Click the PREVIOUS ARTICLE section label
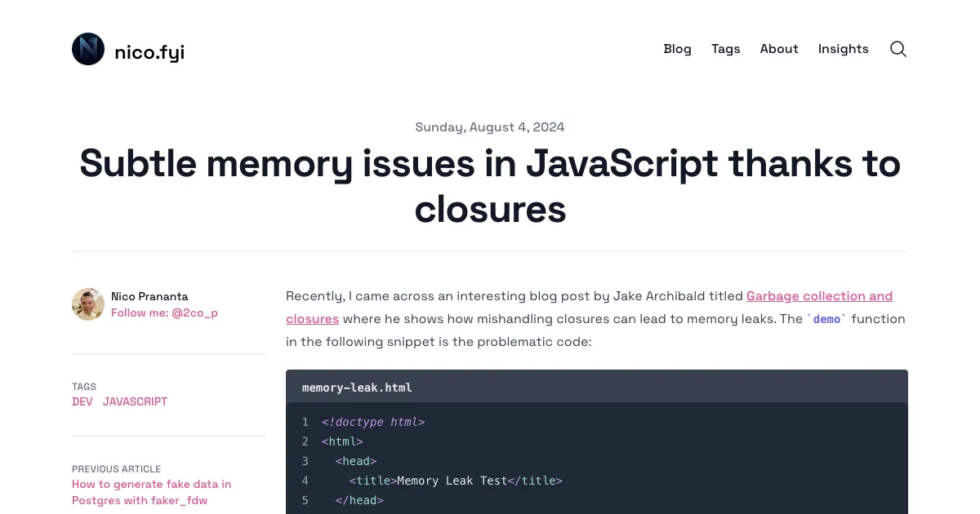The width and height of the screenshot is (980, 514). coord(116,469)
